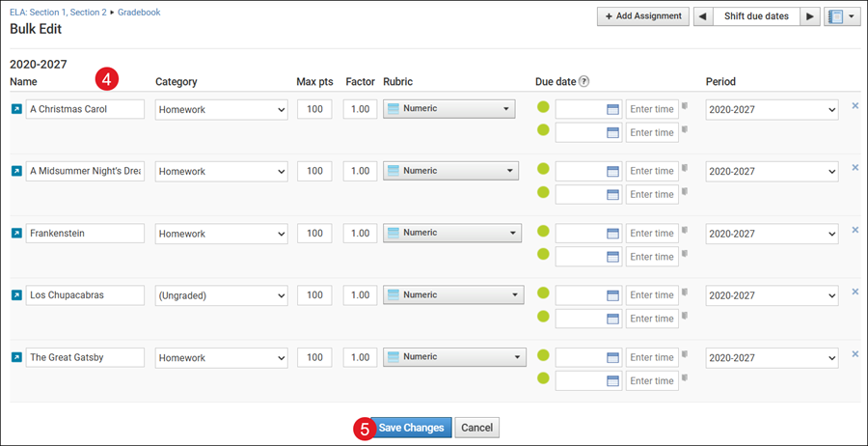The image size is (868, 446).
Task: Open calendar picker for A Christmas Carol first due date
Action: 612,109
